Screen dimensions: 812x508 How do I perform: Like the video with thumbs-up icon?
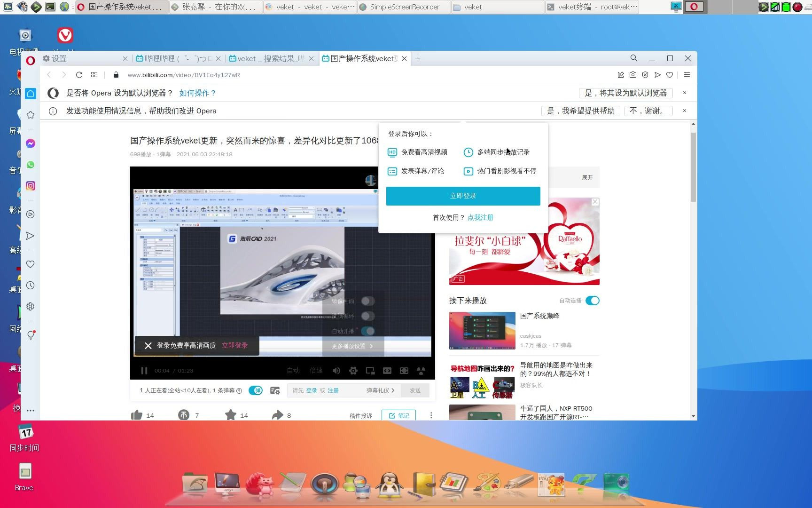137,415
